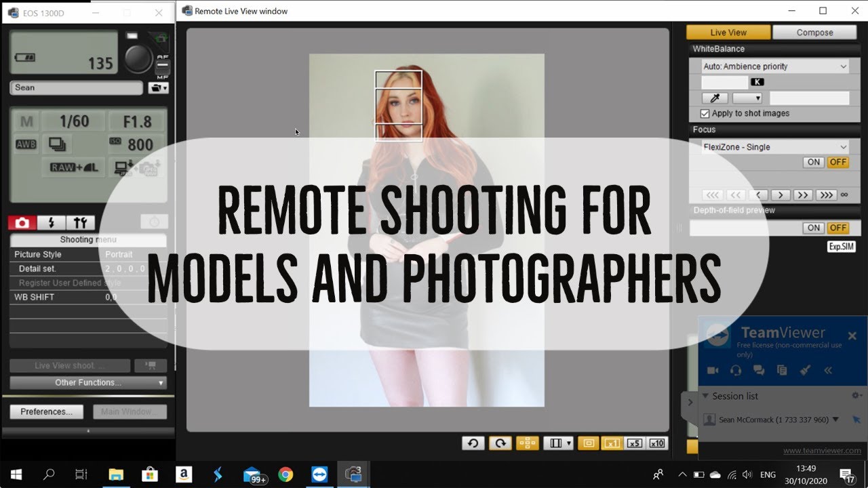Click the Exp.SIM indicator
868x488 pixels.
click(842, 247)
